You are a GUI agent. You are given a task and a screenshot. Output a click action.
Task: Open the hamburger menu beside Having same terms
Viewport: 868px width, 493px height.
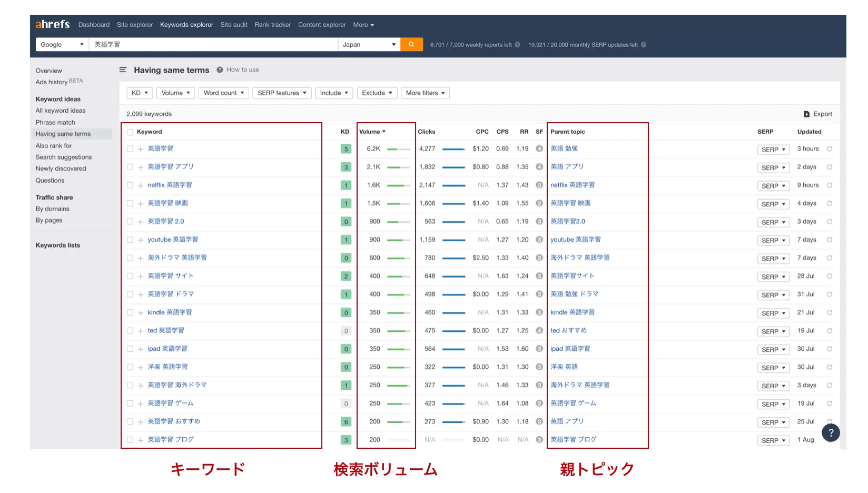[123, 70]
